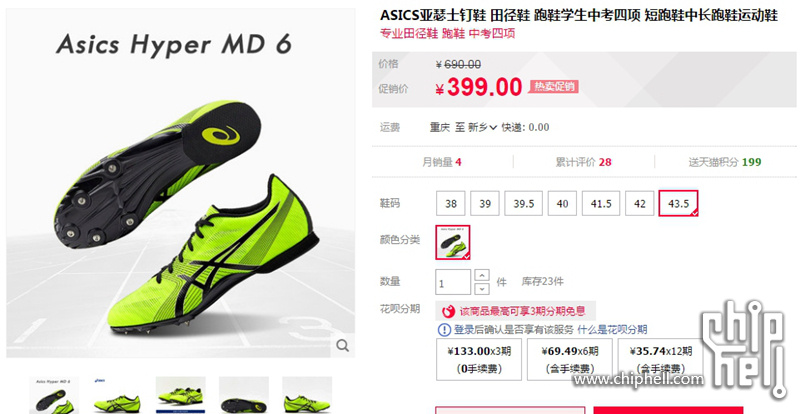800x414 pixels.
Task: Click the quantity input field
Action: (453, 282)
